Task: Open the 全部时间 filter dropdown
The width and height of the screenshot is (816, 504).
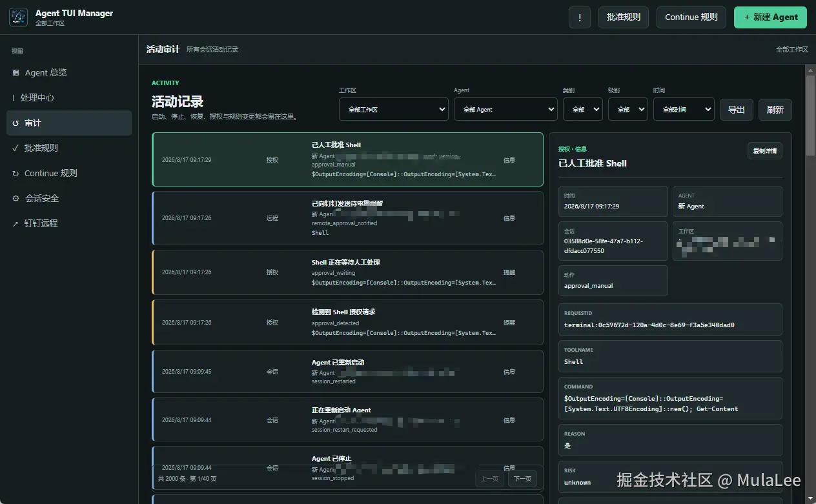Action: [x=684, y=109]
